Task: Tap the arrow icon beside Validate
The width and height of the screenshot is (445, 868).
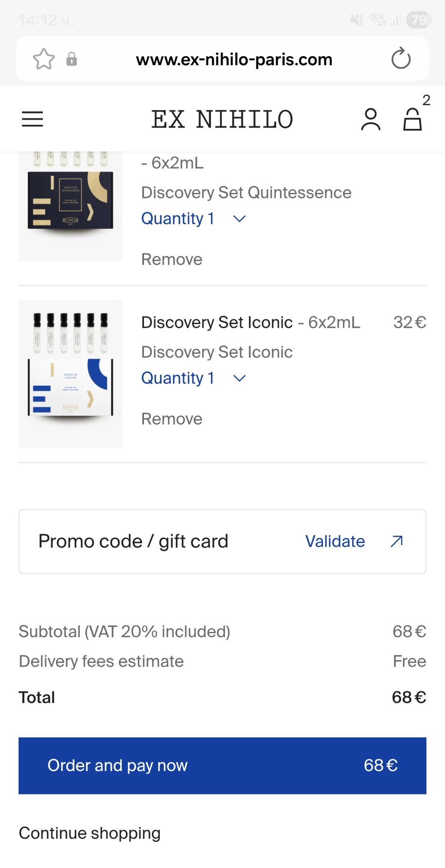Action: point(397,541)
